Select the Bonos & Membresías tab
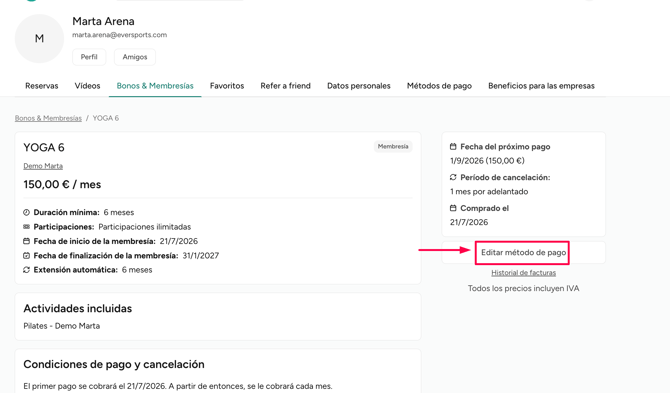670x393 pixels. click(x=155, y=86)
